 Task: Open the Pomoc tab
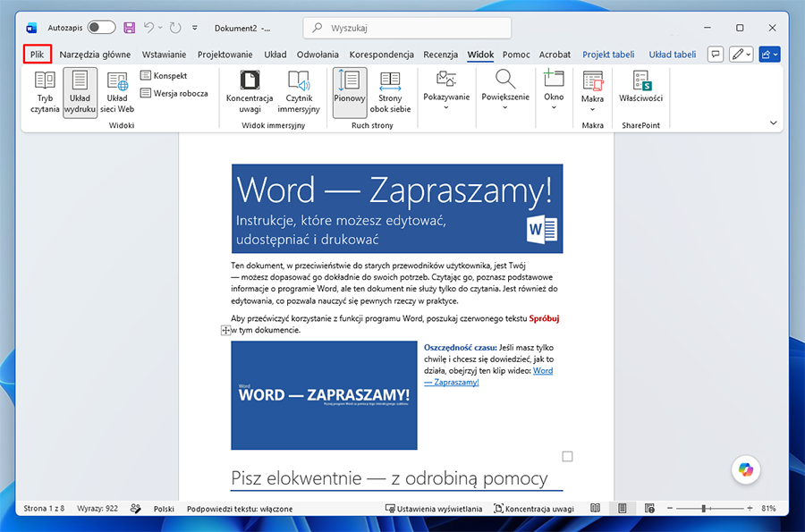click(516, 55)
